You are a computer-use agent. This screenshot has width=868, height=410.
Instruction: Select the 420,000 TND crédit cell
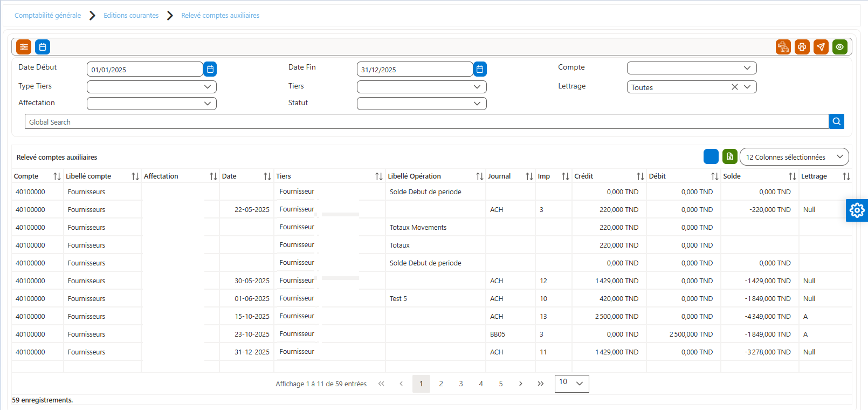[x=609, y=298]
